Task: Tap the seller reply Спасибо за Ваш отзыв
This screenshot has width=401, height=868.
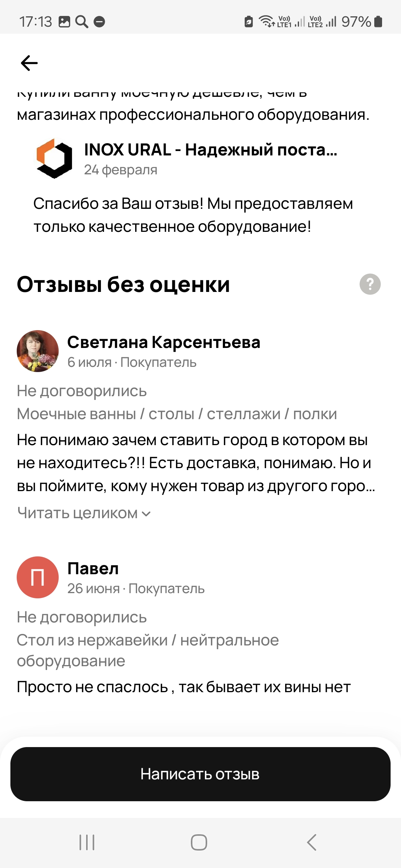Action: click(x=193, y=215)
